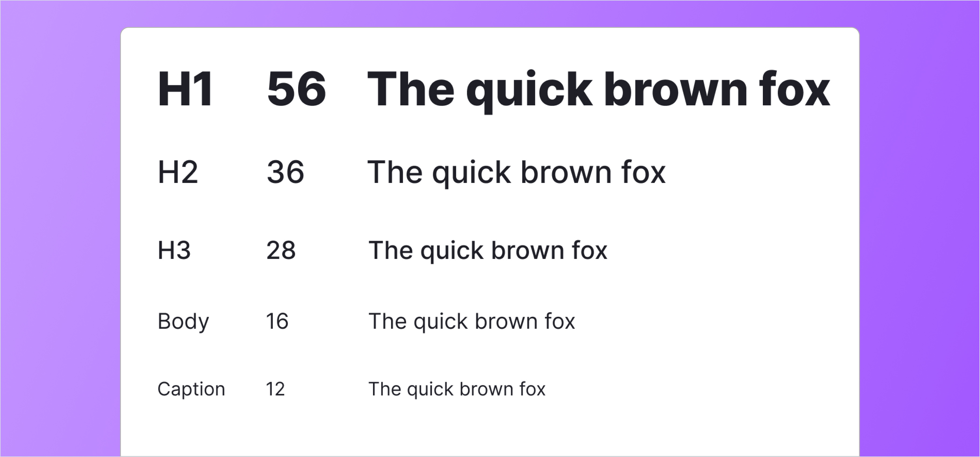Click the H3 style label
Screen dimensions: 980x457
[174, 251]
